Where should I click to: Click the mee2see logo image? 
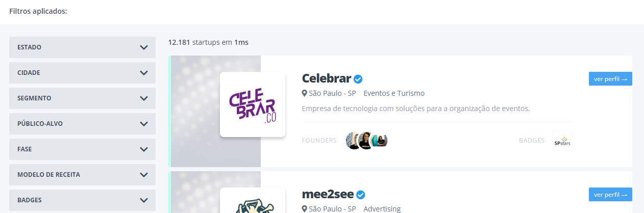pos(253,201)
